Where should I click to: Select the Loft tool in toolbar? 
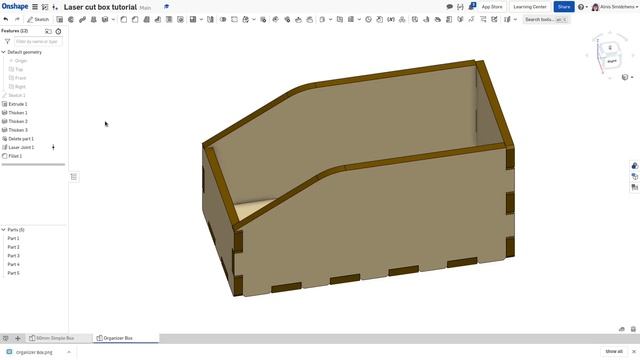[x=93, y=19]
